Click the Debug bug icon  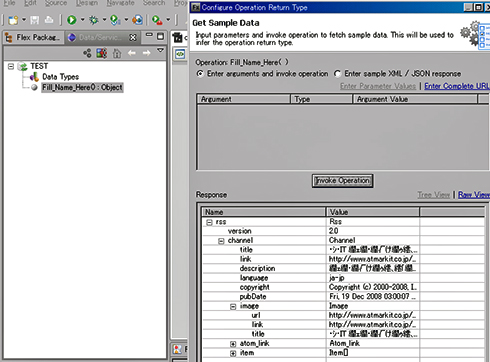click(93, 20)
